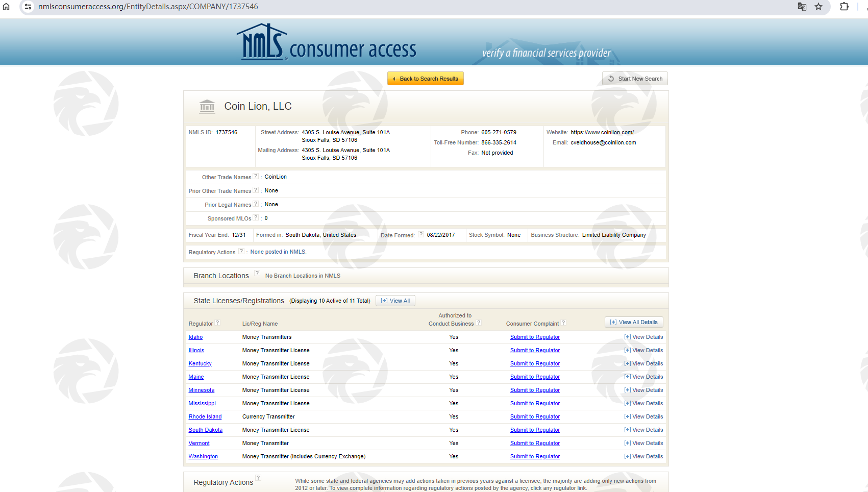Expand View Details for Washington row

(643, 456)
